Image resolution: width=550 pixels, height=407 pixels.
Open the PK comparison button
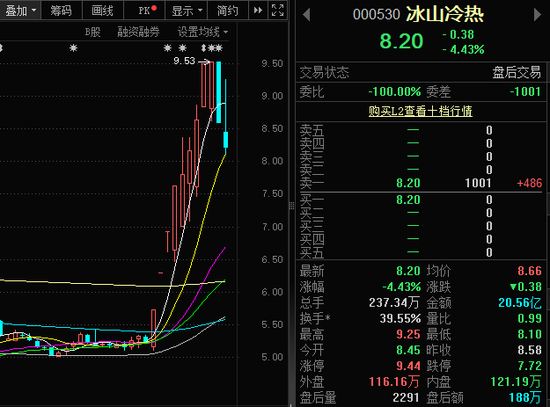point(144,11)
